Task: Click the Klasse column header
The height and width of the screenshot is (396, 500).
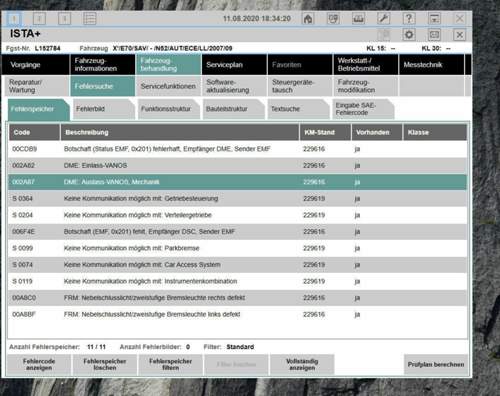Action: [x=435, y=132]
